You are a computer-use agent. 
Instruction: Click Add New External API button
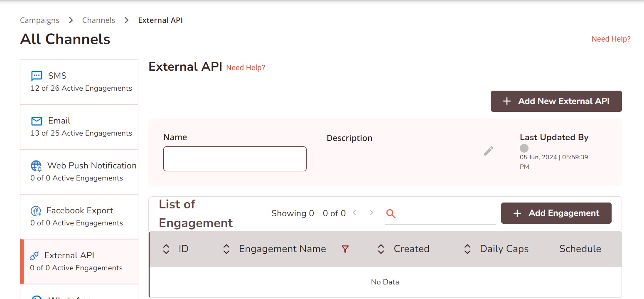point(556,101)
